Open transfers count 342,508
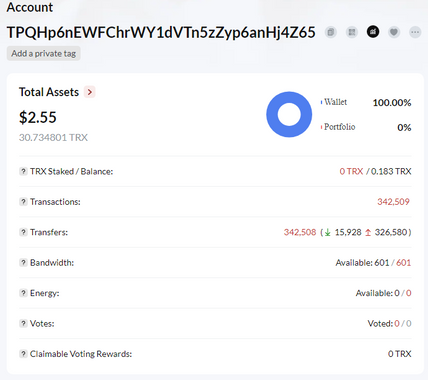This screenshot has width=428, height=380. 300,232
